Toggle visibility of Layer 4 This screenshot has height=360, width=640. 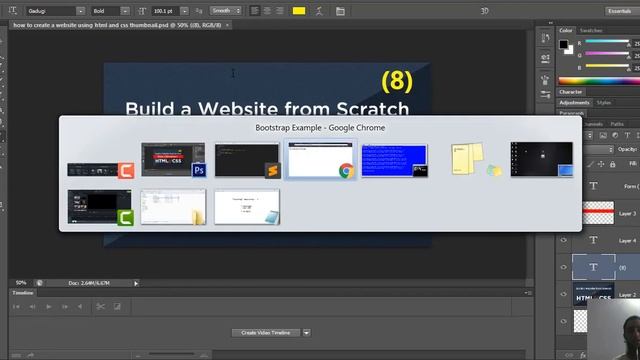(x=564, y=240)
